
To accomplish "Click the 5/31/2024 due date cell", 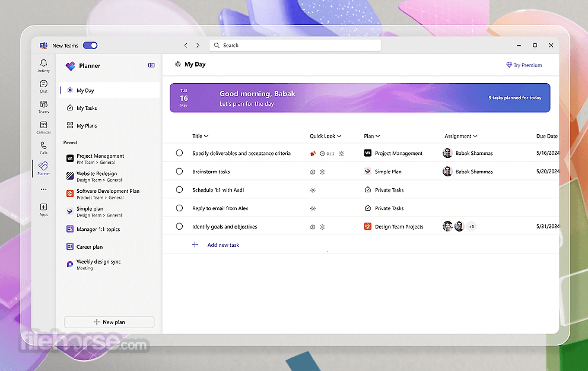I will [x=548, y=227].
